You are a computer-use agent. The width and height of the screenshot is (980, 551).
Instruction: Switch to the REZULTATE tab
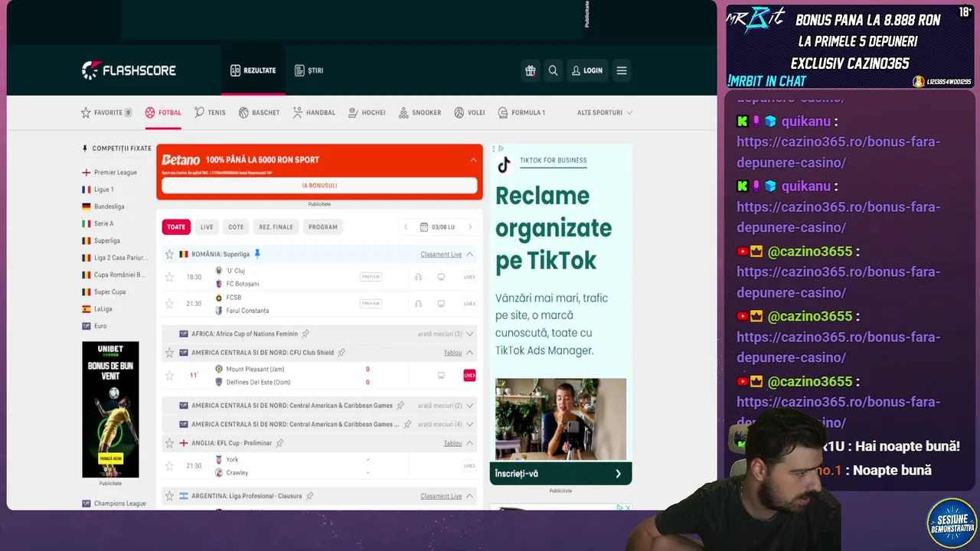click(x=253, y=70)
